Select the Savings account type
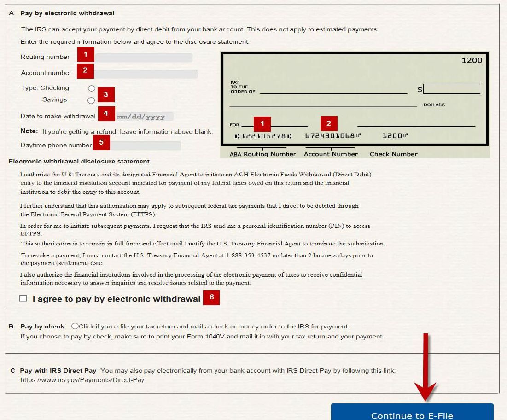507x420 pixels. click(x=92, y=99)
